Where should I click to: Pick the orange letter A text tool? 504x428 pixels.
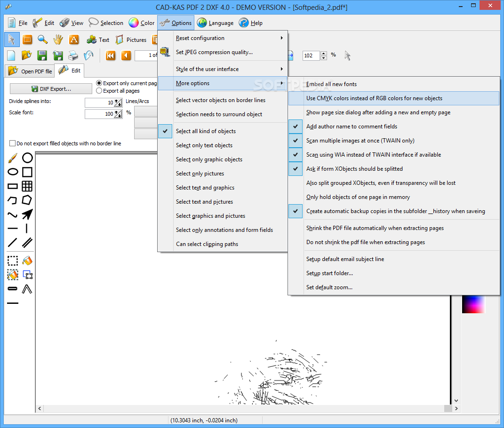pos(74,40)
